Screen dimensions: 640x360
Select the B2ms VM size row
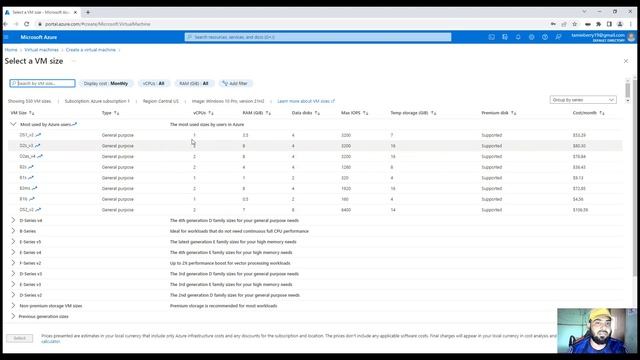point(315,188)
